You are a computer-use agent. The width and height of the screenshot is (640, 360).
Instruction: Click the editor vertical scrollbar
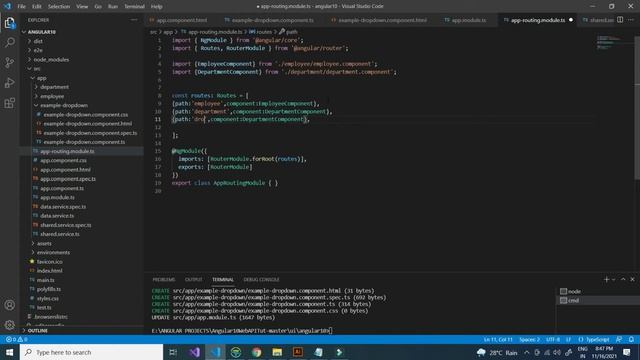pos(637,107)
